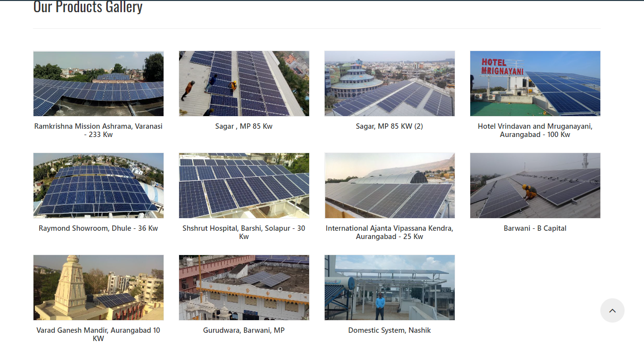Click the caption 'Varad Ganesh Mandir, Aurangabad 10 KW'
644x342 pixels.
coord(99,334)
